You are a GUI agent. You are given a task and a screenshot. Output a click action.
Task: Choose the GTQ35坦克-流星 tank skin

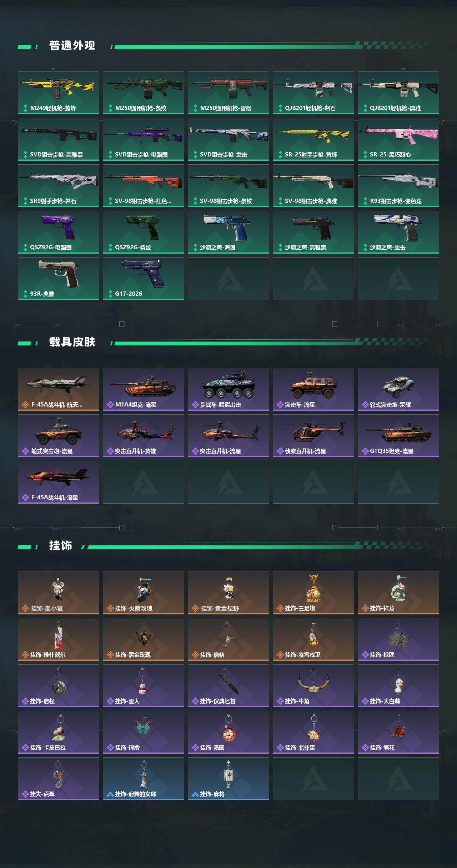click(398, 436)
